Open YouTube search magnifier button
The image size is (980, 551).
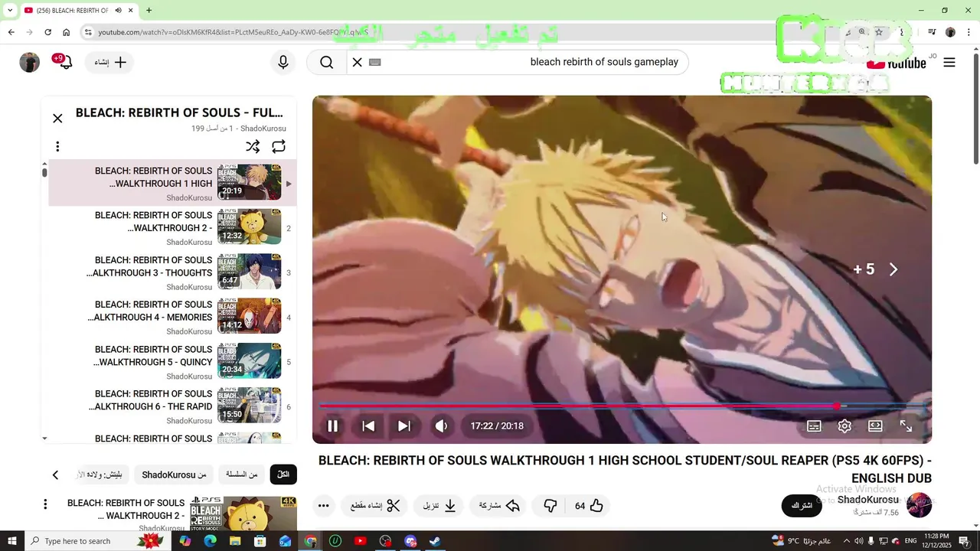[x=327, y=62]
